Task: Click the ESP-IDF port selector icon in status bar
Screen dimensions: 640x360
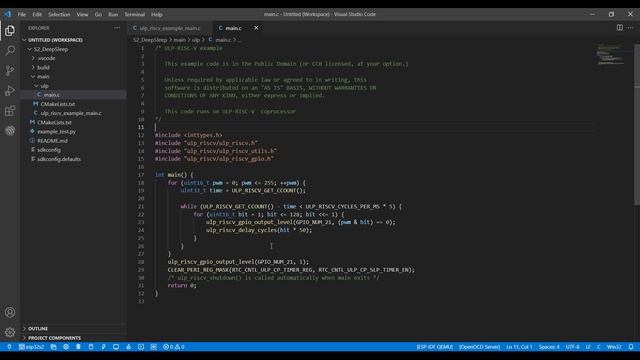Action: pos(9,347)
